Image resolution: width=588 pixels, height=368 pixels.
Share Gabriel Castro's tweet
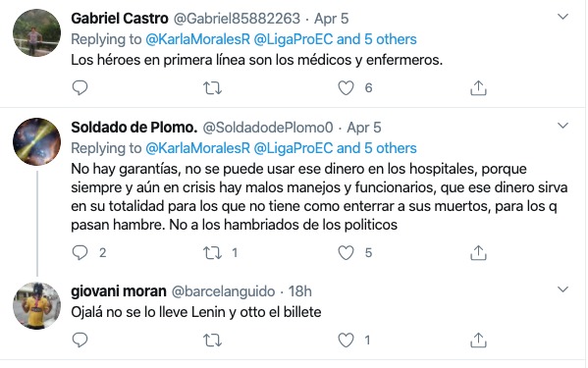[x=478, y=87]
